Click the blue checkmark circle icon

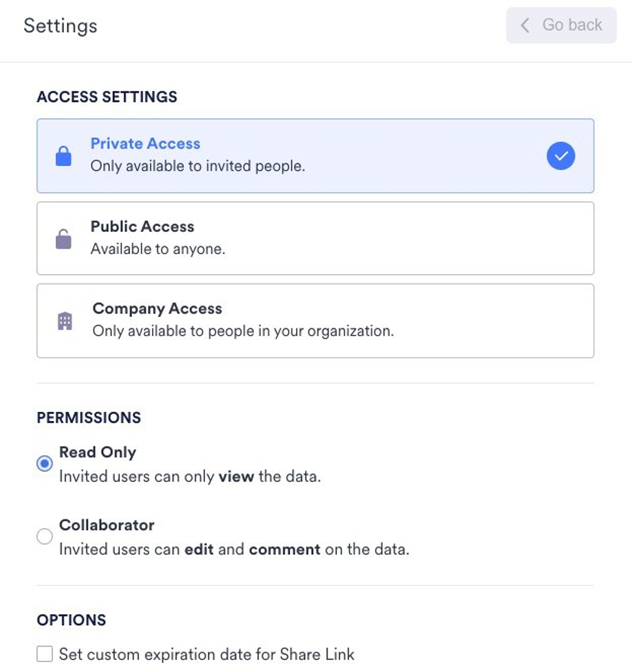561,156
